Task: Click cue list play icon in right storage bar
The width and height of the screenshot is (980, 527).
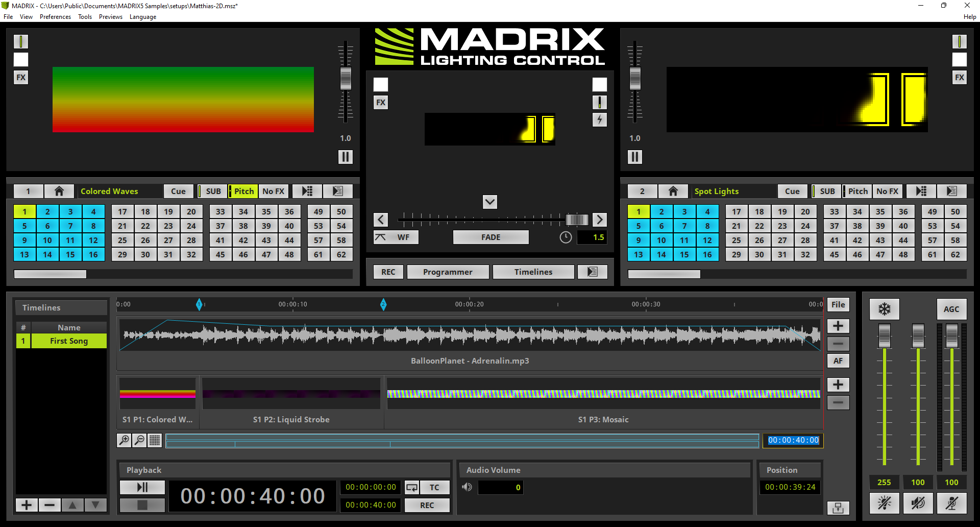Action: (921, 191)
